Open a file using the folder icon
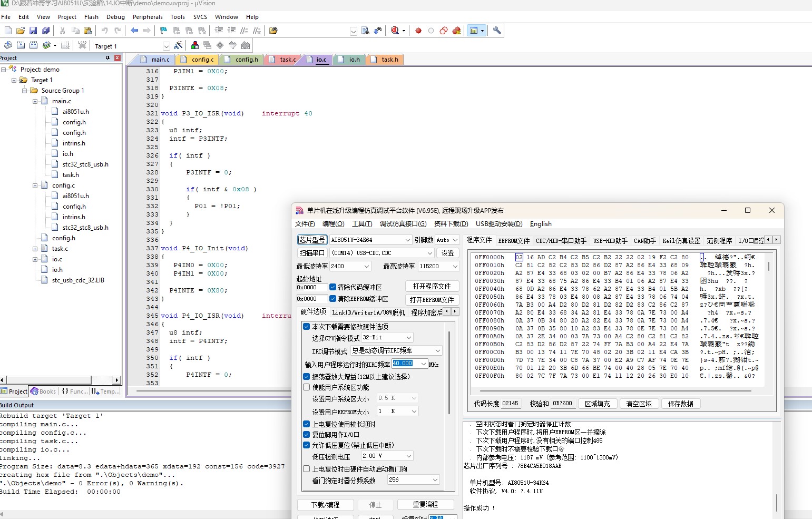Image resolution: width=812 pixels, height=519 pixels. (x=21, y=31)
